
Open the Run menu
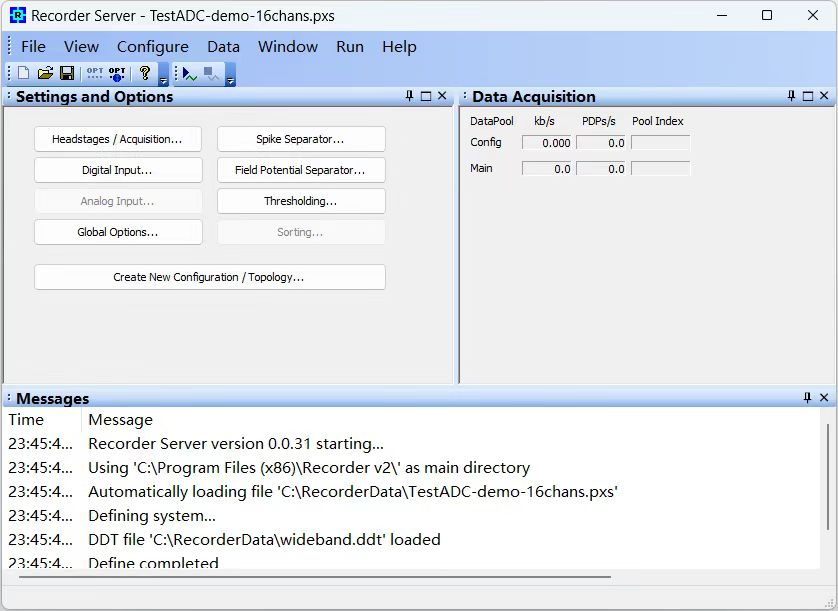(350, 47)
